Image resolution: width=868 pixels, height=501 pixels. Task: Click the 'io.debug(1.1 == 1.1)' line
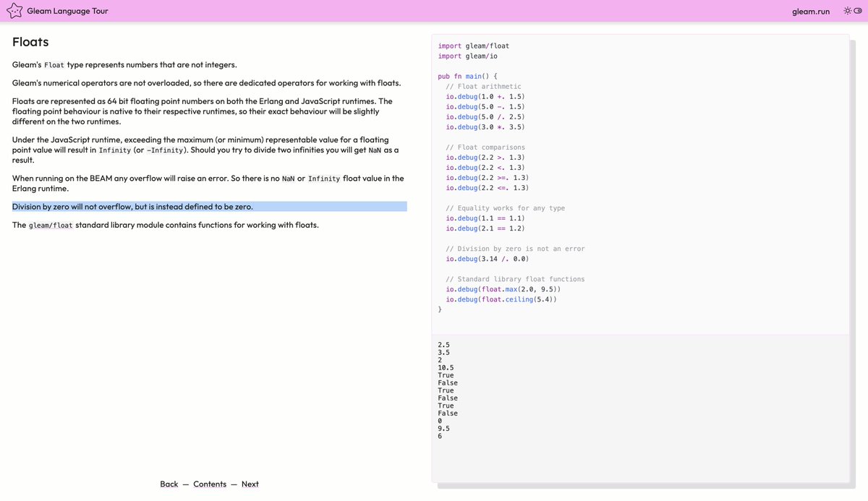(485, 218)
